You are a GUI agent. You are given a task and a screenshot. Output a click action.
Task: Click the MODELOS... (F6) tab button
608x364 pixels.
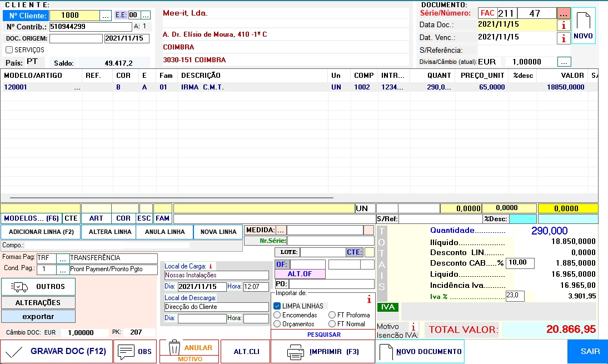(x=31, y=218)
